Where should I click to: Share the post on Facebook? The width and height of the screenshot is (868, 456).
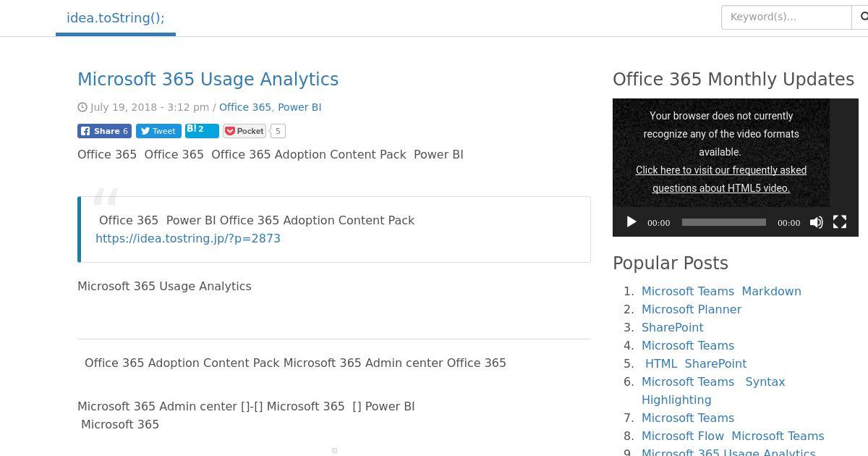click(x=105, y=131)
